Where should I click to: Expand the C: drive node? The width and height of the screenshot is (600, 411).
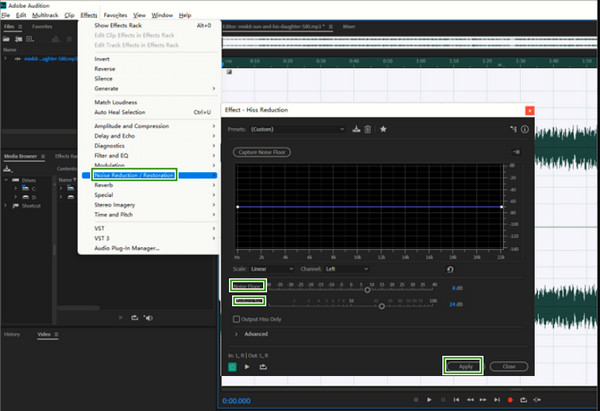point(15,188)
